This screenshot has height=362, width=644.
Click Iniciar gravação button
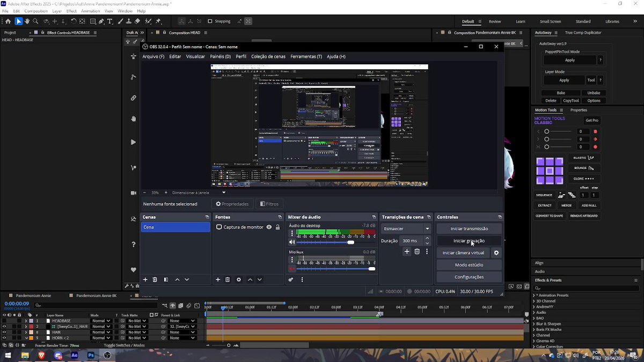click(469, 241)
